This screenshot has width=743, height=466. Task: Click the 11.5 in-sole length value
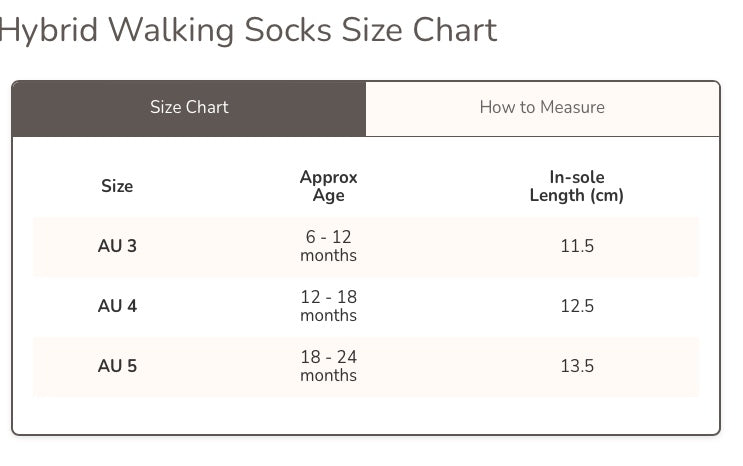click(577, 246)
